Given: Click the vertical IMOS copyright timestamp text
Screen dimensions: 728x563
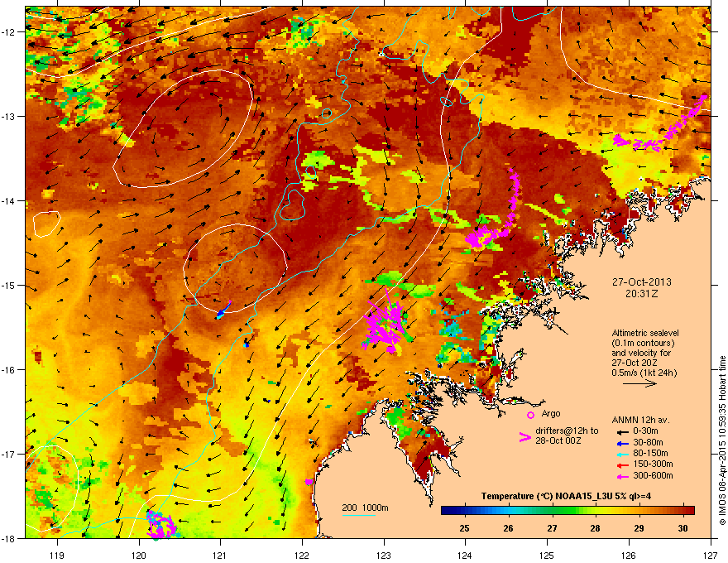Looking at the screenshot, I should click(x=722, y=440).
